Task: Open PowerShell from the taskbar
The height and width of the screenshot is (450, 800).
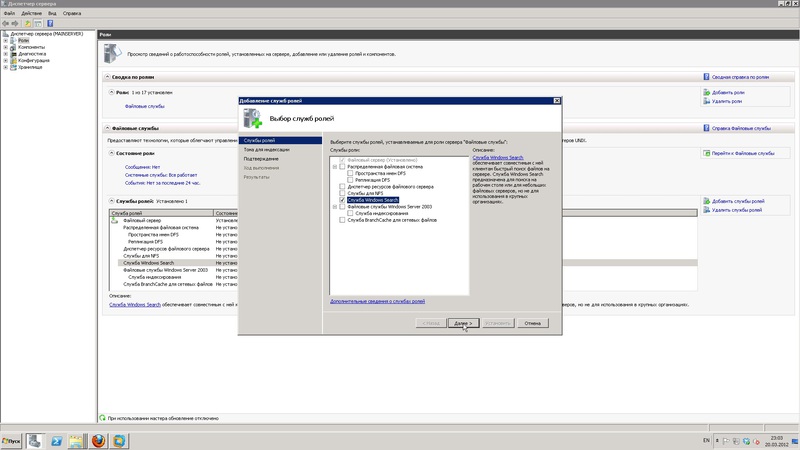Action: coord(56,441)
